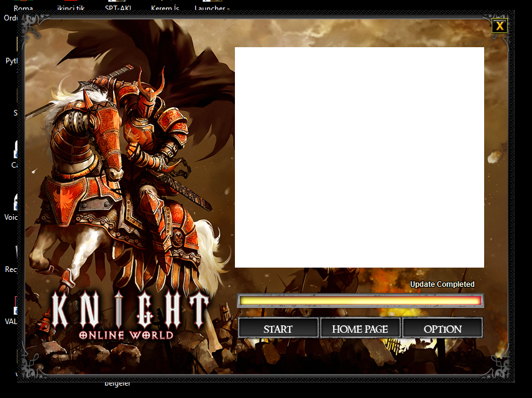Select the belgeler folder label below the launcher
Image resolution: width=532 pixels, height=398 pixels.
pyautogui.click(x=117, y=384)
